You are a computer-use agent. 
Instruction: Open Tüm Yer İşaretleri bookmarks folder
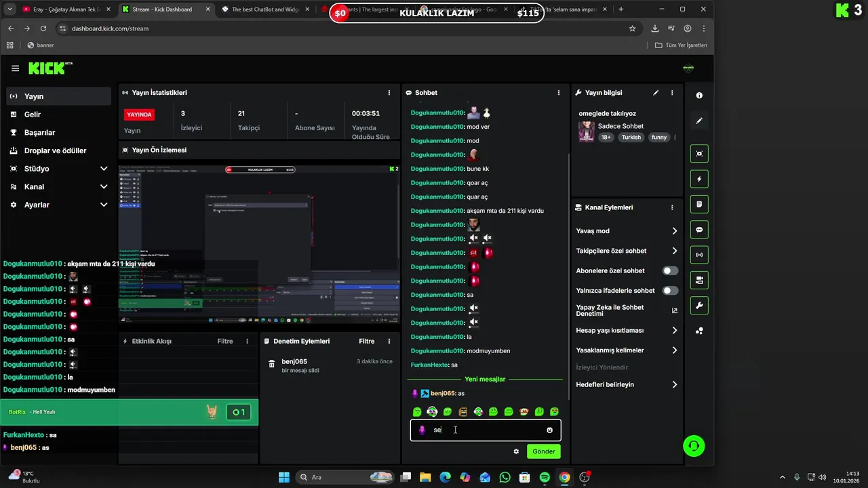pyautogui.click(x=681, y=45)
